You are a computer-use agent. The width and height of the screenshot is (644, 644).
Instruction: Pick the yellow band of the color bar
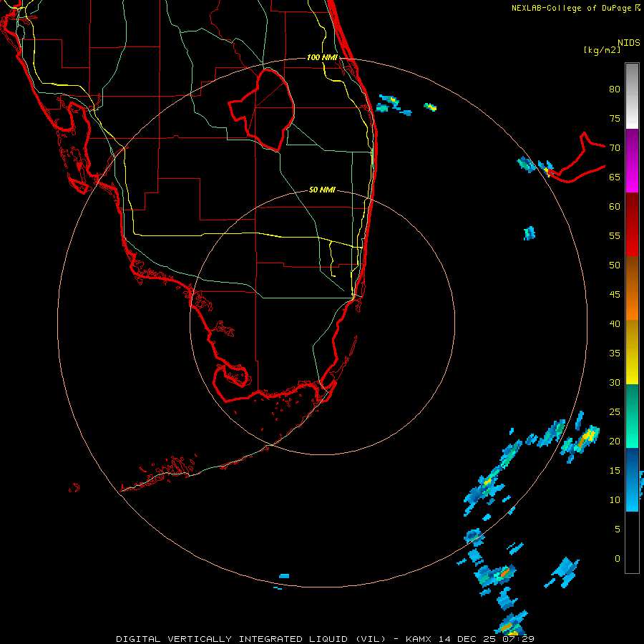[x=632, y=352]
